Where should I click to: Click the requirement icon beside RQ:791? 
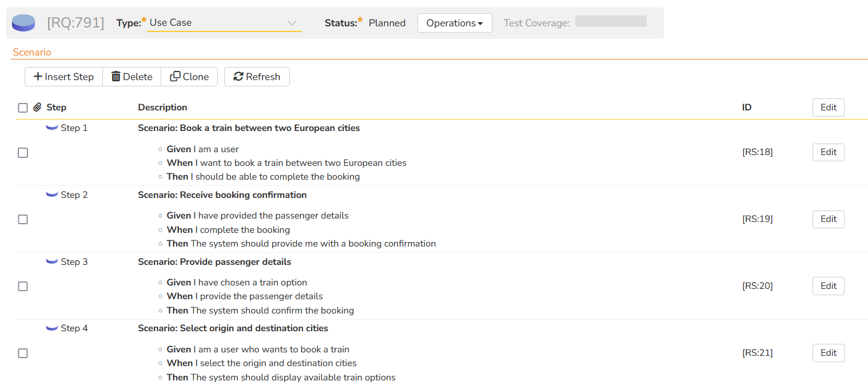[x=23, y=23]
